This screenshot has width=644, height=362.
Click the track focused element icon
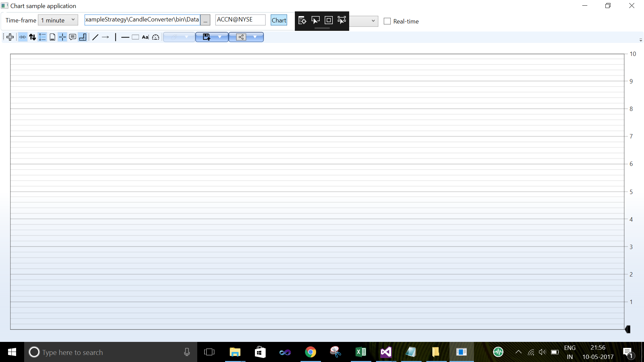click(342, 20)
